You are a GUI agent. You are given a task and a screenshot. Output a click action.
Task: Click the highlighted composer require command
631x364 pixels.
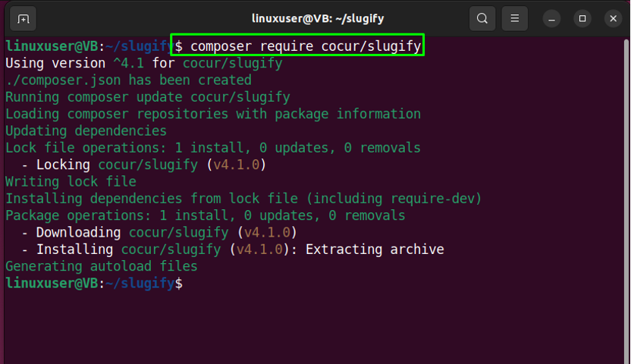click(297, 45)
